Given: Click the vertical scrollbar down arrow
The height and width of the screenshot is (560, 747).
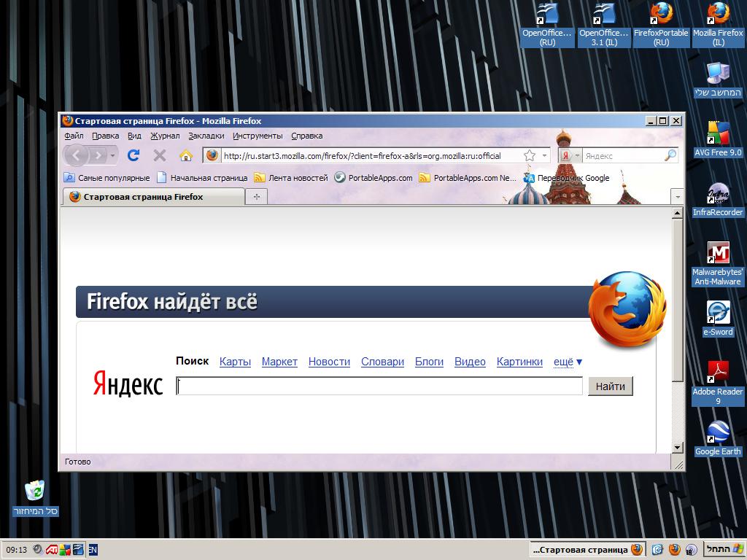Looking at the screenshot, I should pyautogui.click(x=677, y=447).
